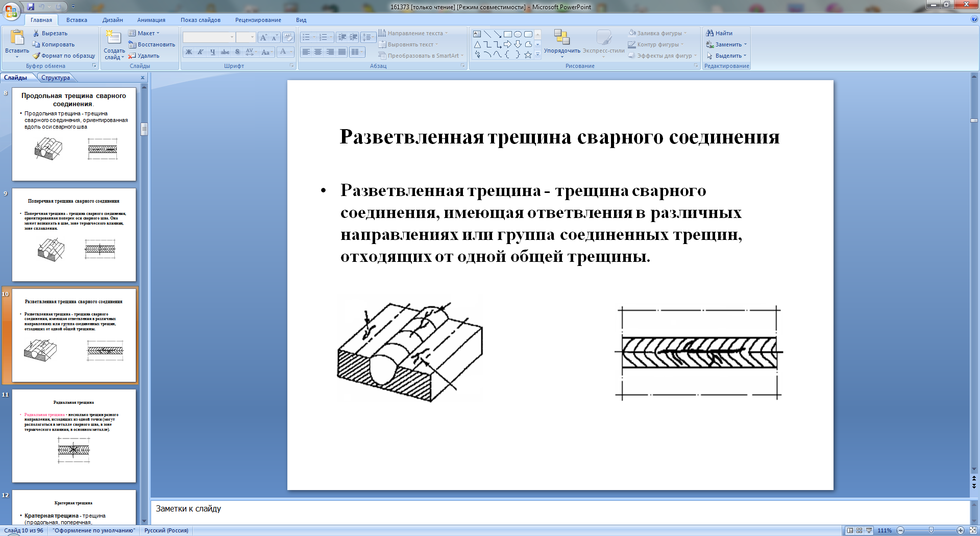Center text alignment toggle
Screen dimensions: 980x536
point(318,52)
